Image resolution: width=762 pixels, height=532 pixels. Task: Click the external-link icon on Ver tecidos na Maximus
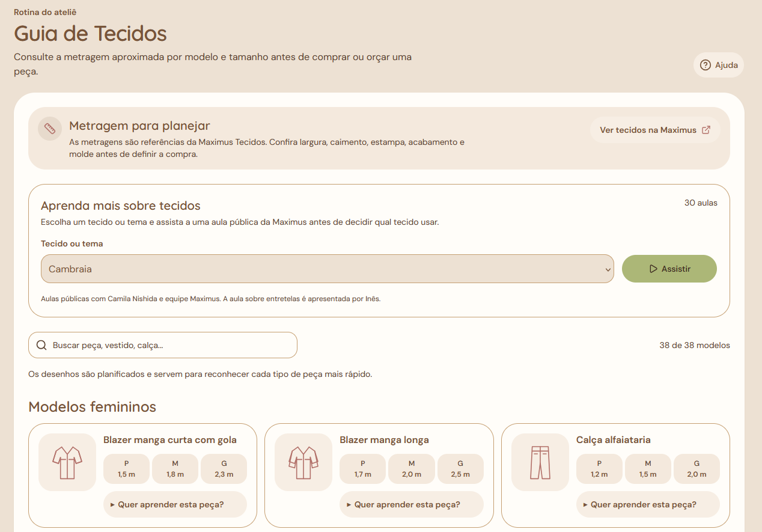pos(706,130)
